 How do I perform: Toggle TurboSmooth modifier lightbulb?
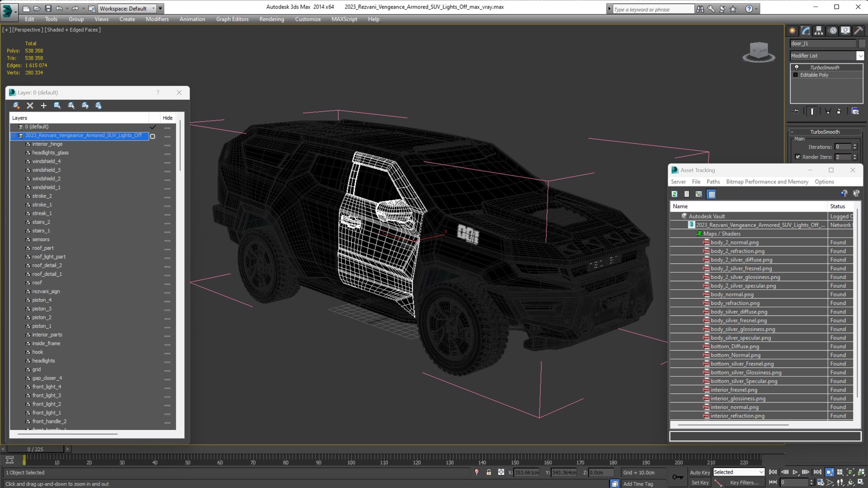pyautogui.click(x=797, y=67)
